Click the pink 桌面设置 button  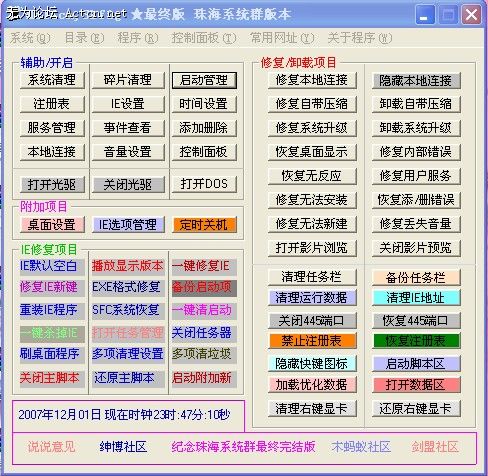(52, 225)
